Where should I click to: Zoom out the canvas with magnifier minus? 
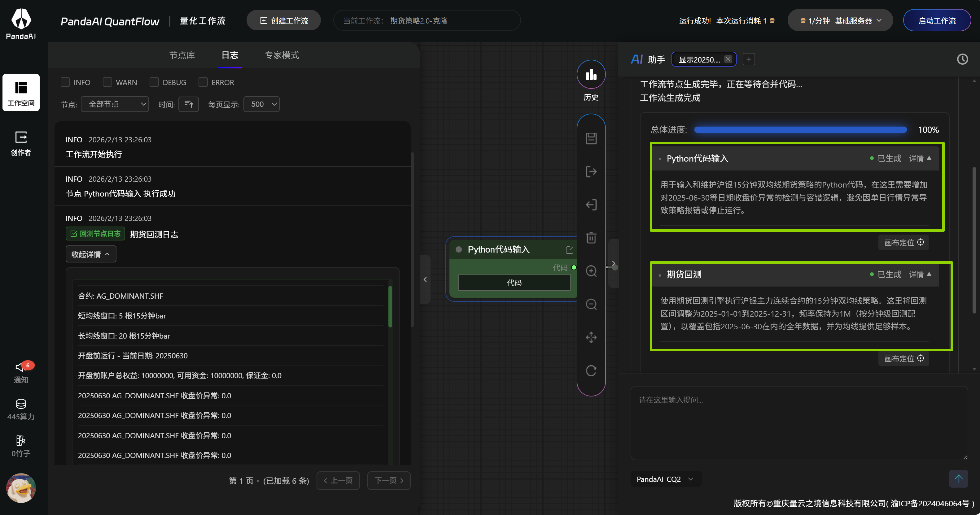(591, 304)
